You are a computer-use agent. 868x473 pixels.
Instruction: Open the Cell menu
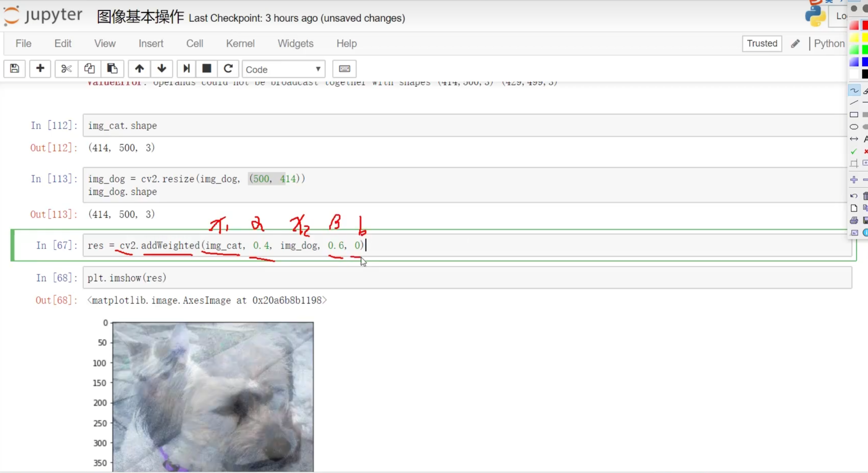point(194,43)
